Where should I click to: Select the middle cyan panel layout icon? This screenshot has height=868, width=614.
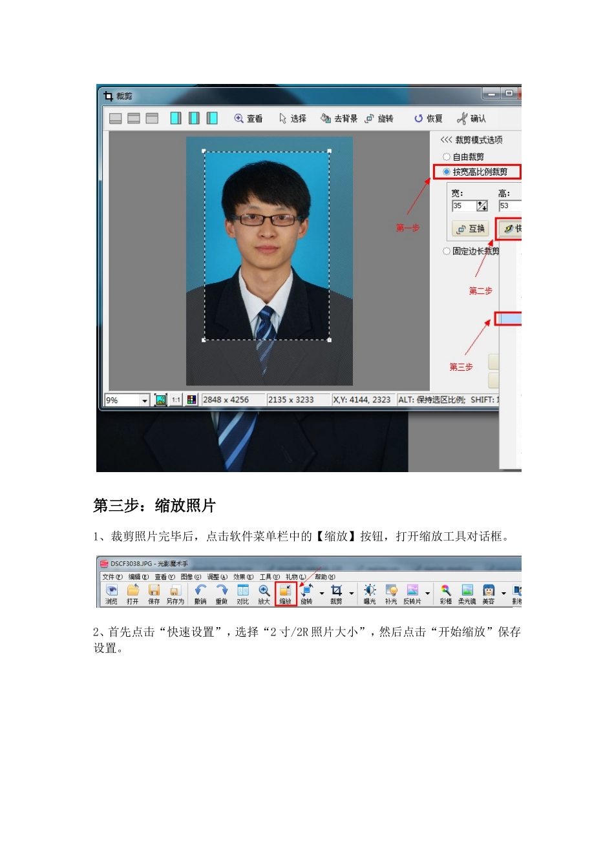pos(194,118)
